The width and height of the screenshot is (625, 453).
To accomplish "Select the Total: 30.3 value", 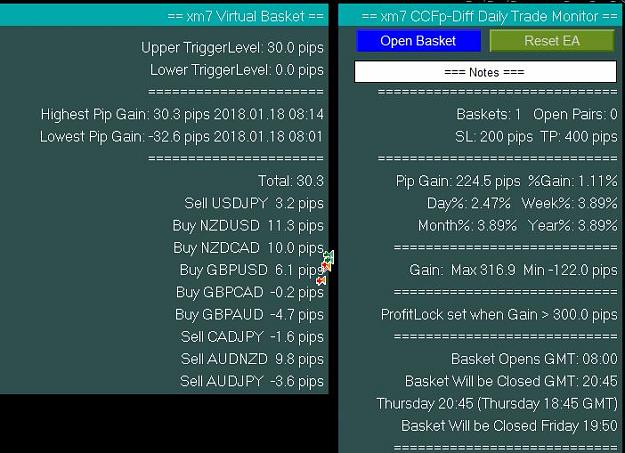I will (x=291, y=181).
